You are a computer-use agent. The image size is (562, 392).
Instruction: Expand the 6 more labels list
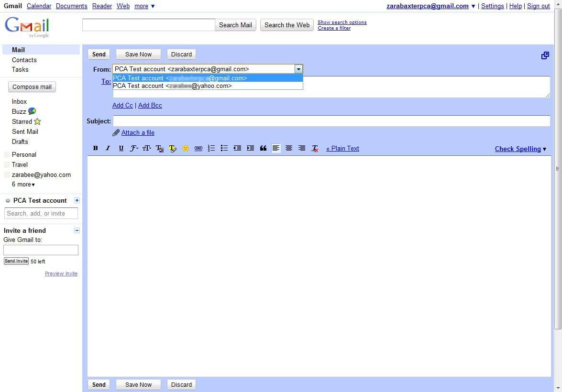click(x=23, y=184)
